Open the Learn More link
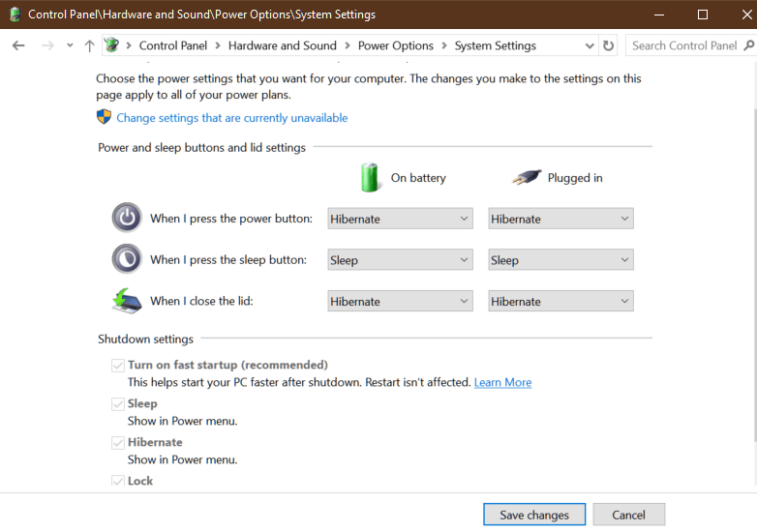 point(502,382)
